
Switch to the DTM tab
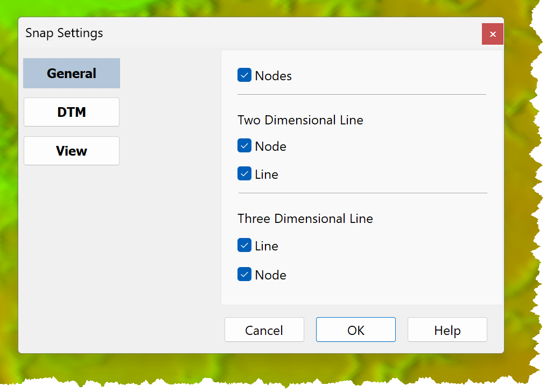[x=72, y=112]
